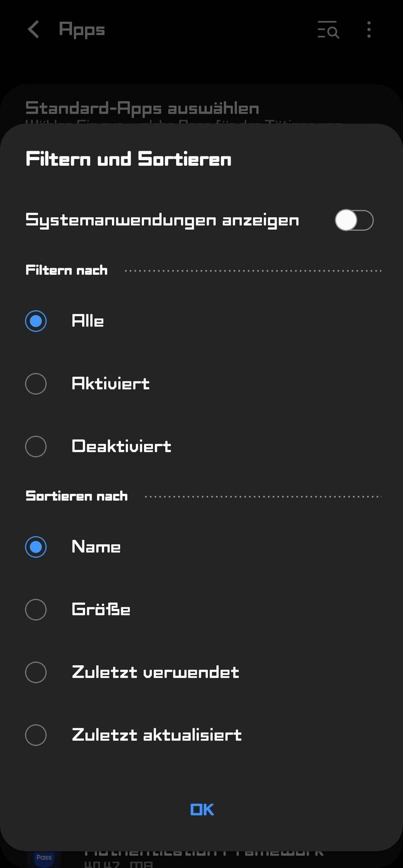Choose sort by Größe radio button
This screenshot has width=403, height=868.
[x=36, y=610]
